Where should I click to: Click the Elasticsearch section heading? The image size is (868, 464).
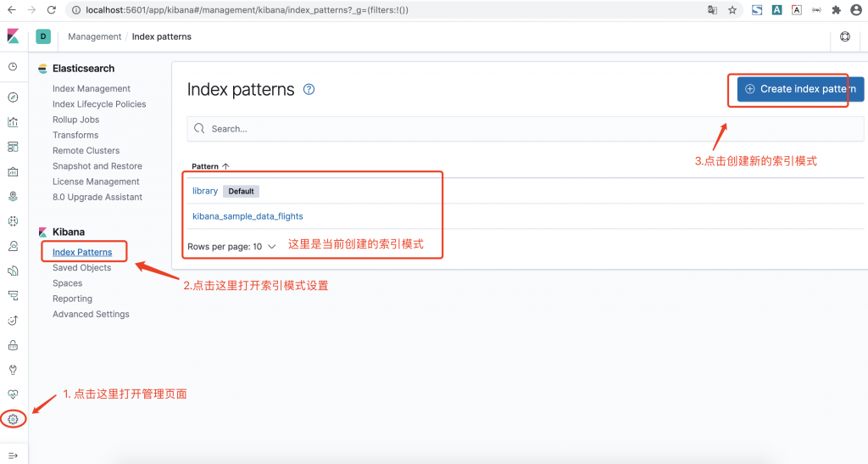tap(84, 69)
